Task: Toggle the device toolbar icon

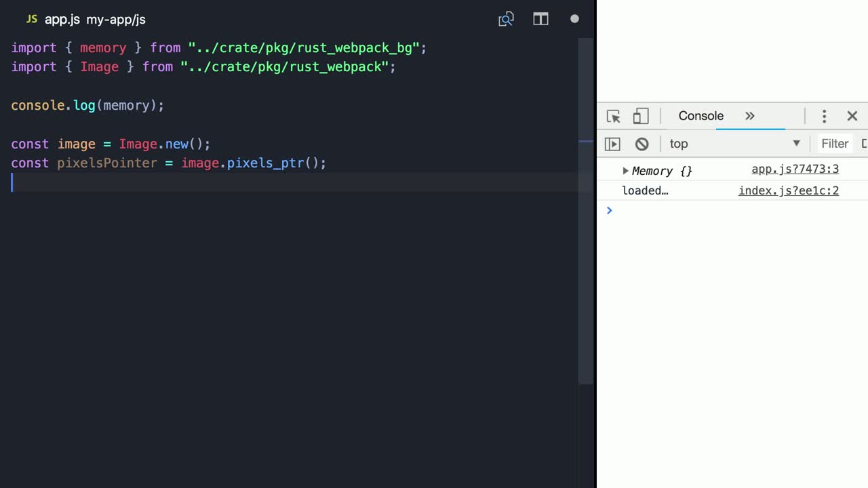Action: [641, 117]
